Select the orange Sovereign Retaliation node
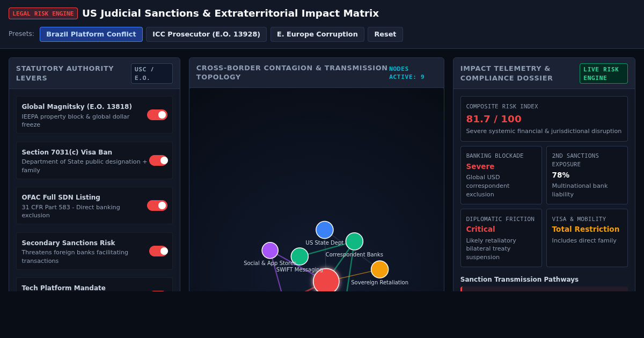 click(379, 269)
